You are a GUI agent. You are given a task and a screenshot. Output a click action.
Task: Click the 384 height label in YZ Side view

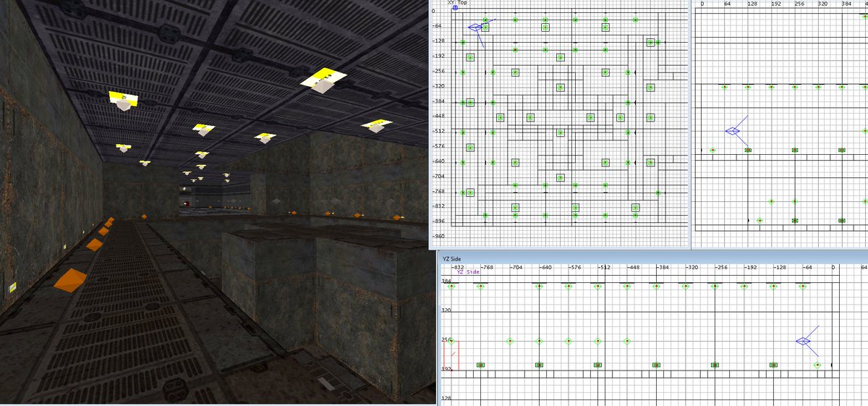[446, 281]
